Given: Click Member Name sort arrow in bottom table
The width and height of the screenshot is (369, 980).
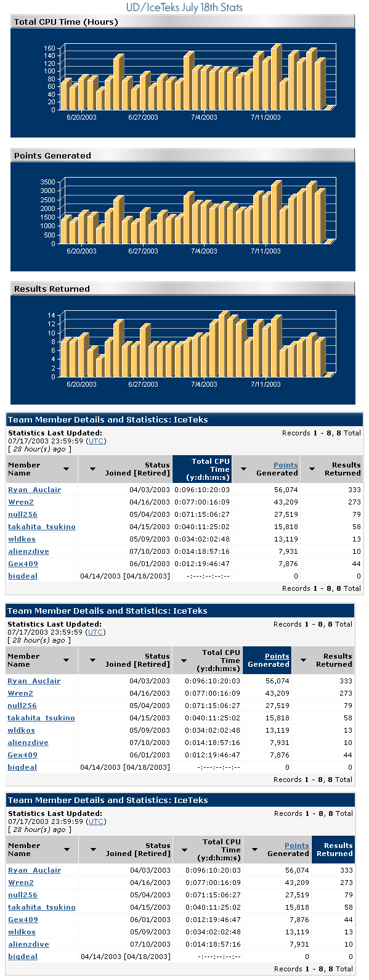Looking at the screenshot, I should pyautogui.click(x=67, y=850).
